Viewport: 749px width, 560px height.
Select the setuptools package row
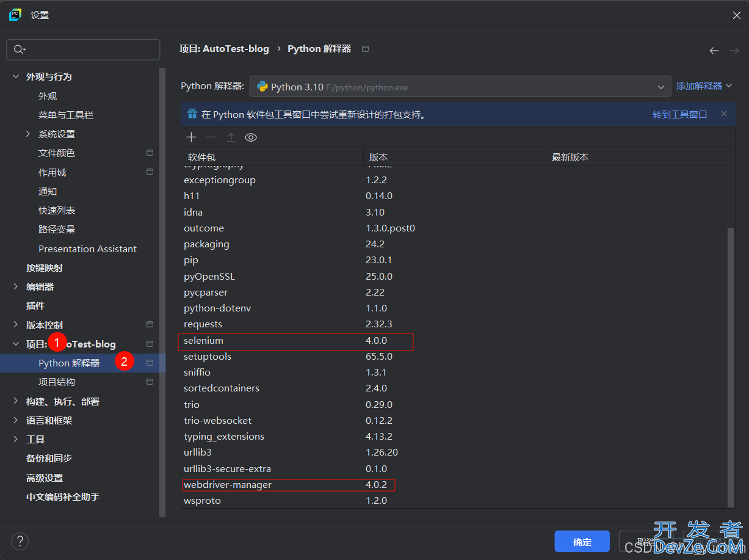tap(454, 356)
